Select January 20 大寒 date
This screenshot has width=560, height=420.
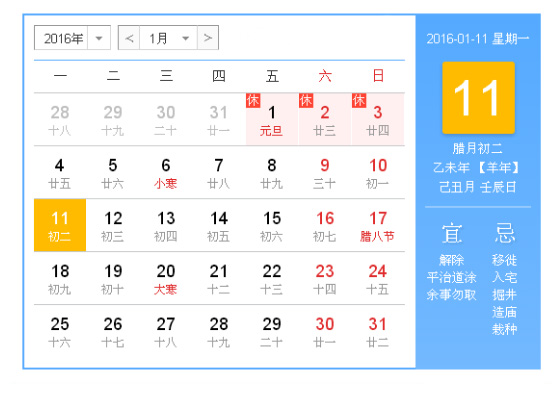[166, 279]
